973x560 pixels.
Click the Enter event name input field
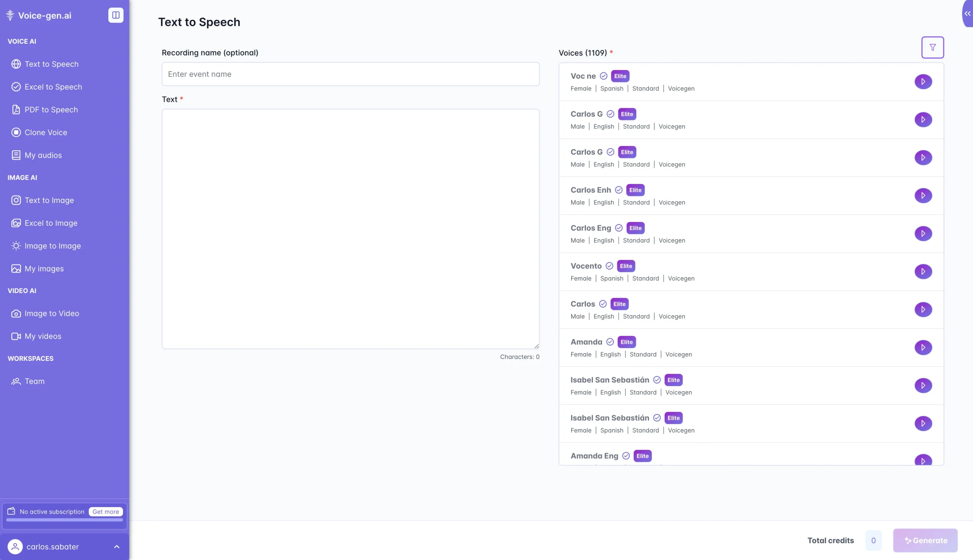[x=350, y=74]
